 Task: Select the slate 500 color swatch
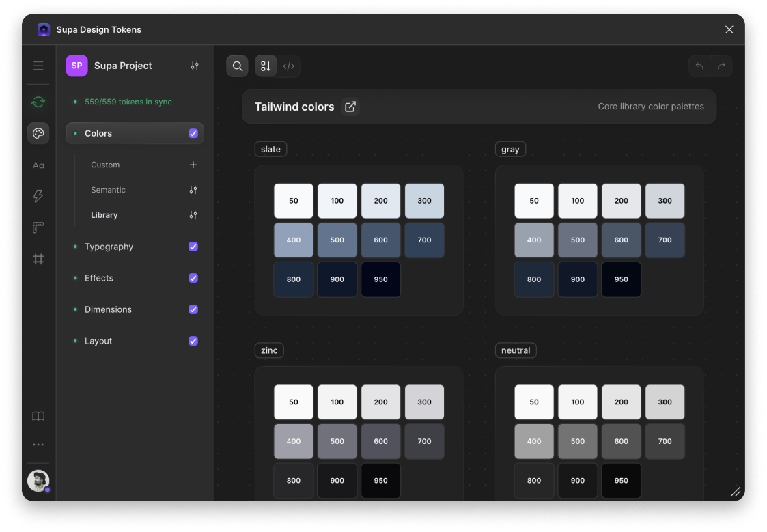(x=337, y=240)
